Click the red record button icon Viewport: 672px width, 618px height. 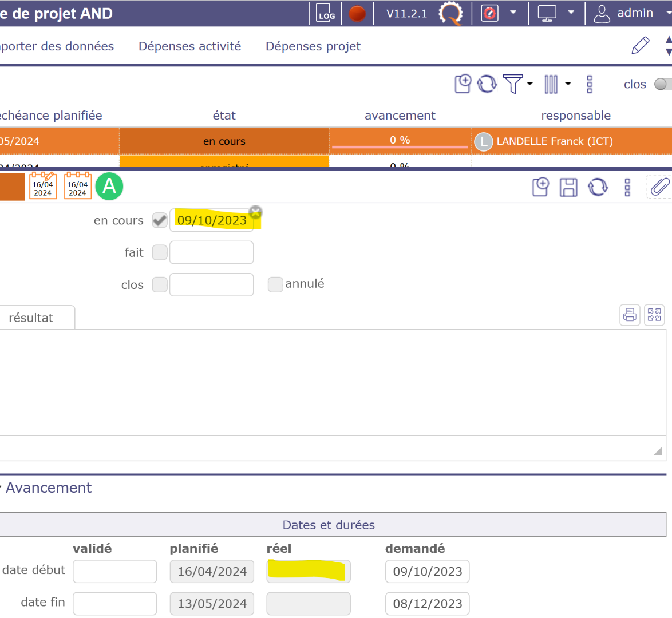[x=357, y=13]
